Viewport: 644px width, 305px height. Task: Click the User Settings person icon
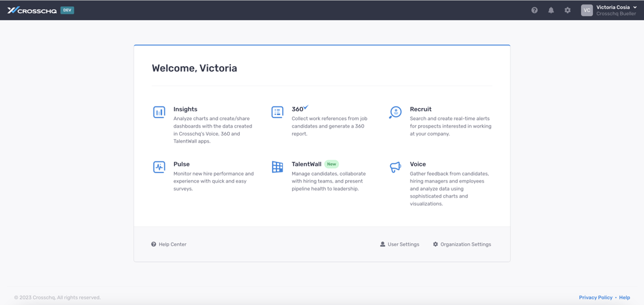click(x=383, y=244)
